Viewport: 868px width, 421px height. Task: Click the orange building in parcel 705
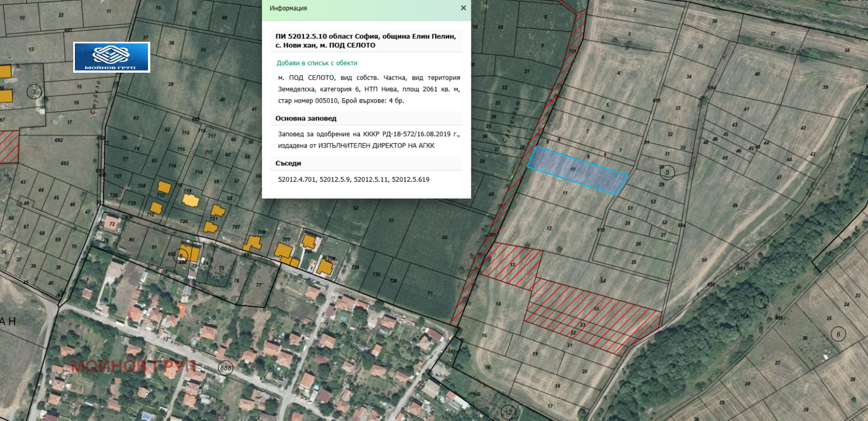pyautogui.click(x=309, y=241)
